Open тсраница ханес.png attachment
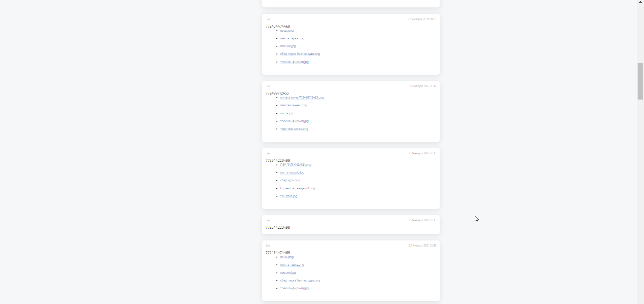The width and height of the screenshot is (644, 304). coord(294,129)
